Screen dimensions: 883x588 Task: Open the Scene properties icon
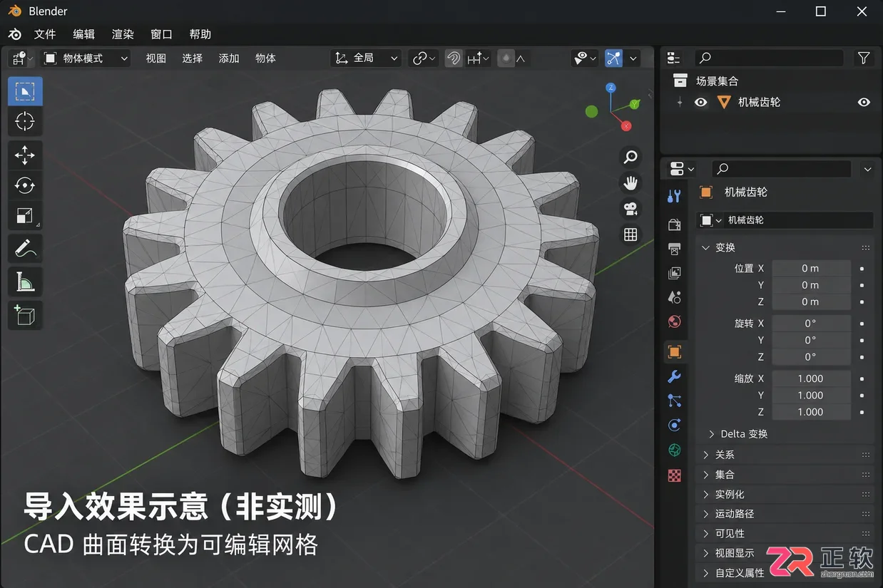point(674,297)
